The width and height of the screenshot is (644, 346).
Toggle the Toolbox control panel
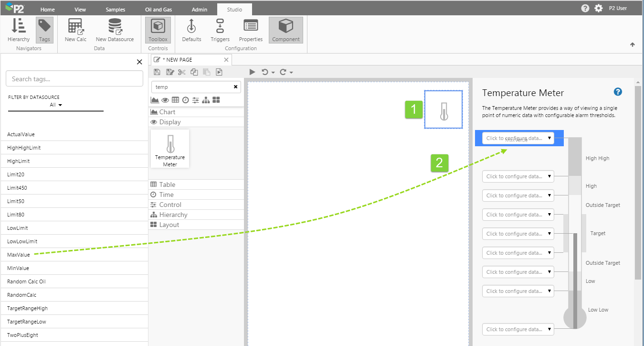point(158,31)
